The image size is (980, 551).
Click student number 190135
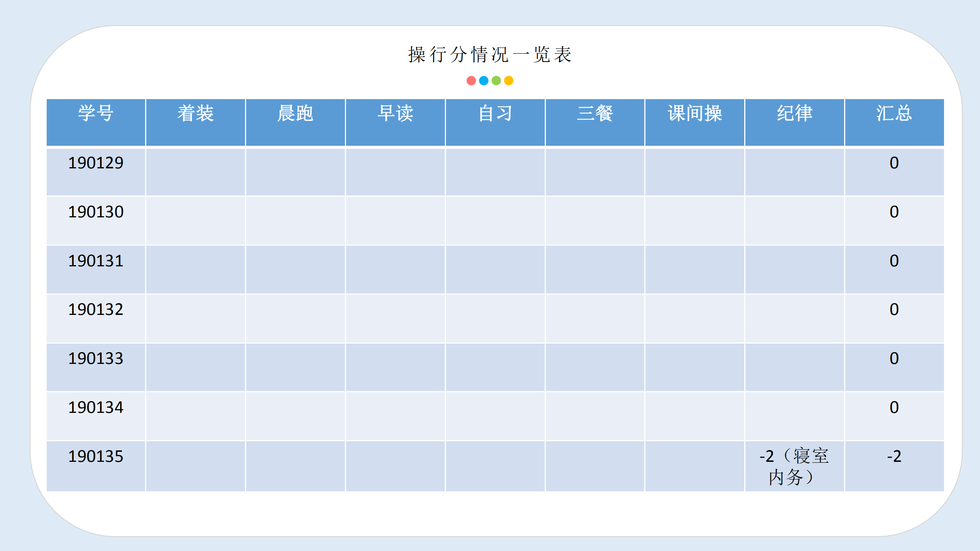point(96,456)
